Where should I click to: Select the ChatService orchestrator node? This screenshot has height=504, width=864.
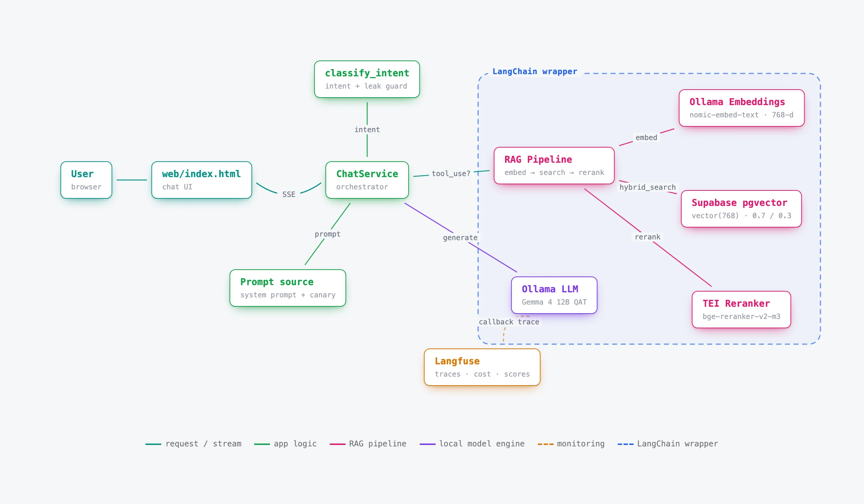pyautogui.click(x=367, y=180)
